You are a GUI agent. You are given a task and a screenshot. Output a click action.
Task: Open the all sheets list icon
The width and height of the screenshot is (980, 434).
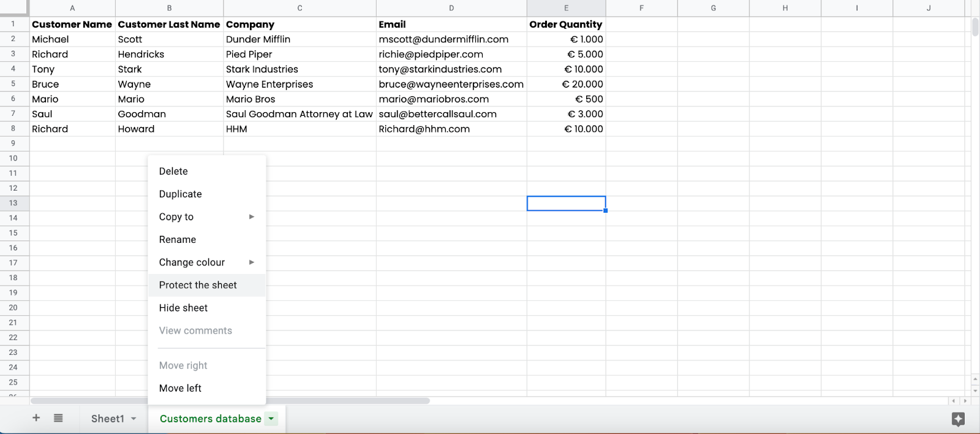point(58,418)
